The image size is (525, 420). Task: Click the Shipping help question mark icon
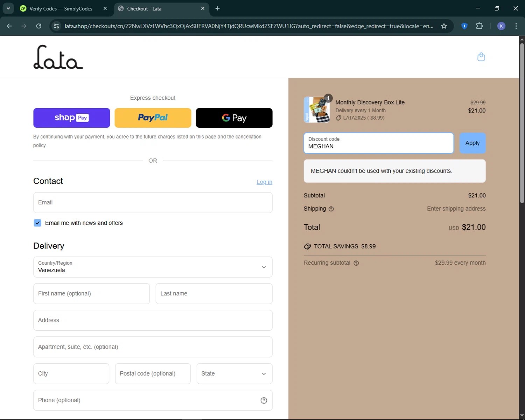point(331,209)
